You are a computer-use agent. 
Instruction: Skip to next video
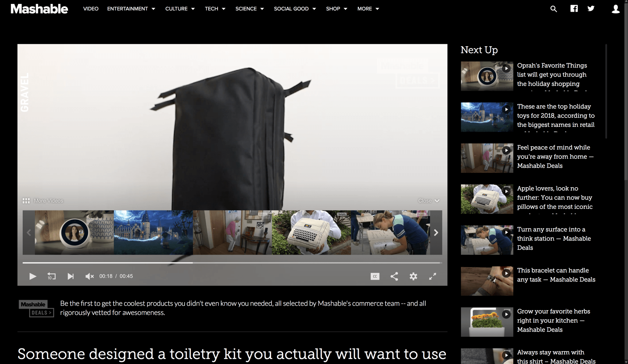[x=71, y=276]
